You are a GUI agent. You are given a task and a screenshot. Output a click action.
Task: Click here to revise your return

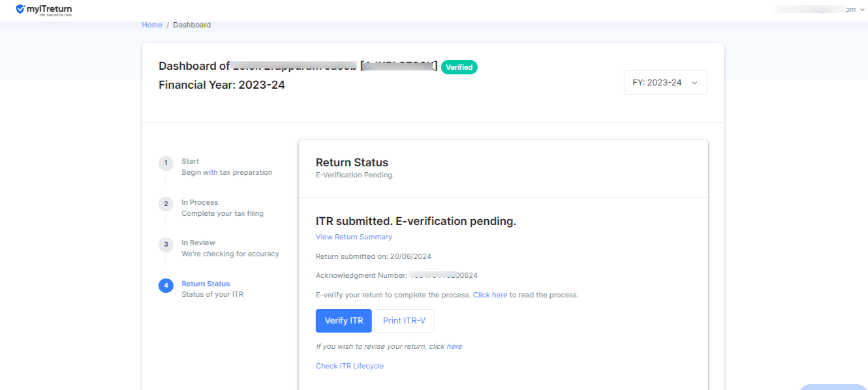[x=456, y=346]
